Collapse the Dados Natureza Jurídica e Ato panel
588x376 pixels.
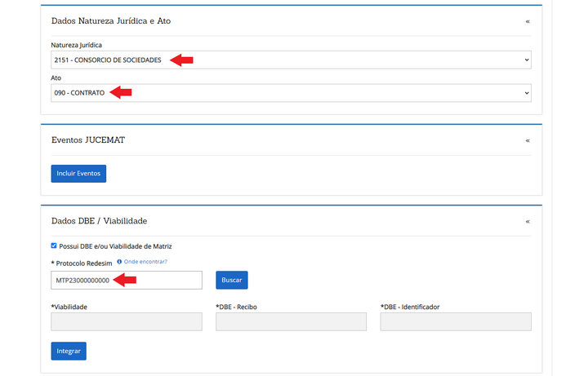click(528, 21)
